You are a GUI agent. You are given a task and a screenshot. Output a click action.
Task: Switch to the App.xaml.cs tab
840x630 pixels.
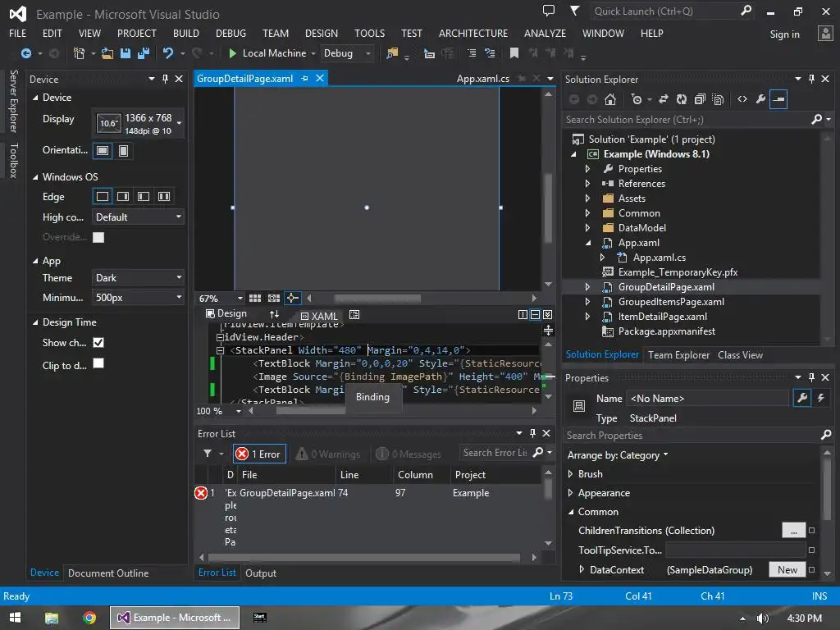pos(482,79)
